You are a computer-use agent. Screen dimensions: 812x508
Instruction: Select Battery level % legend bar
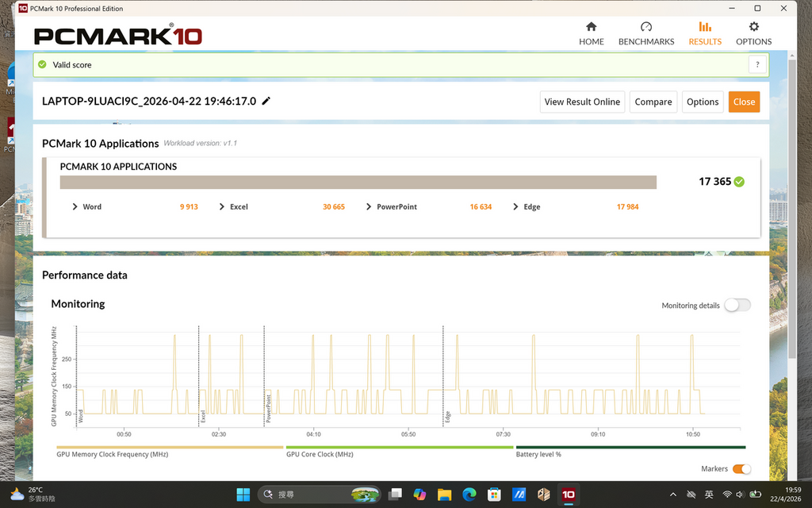coord(630,447)
